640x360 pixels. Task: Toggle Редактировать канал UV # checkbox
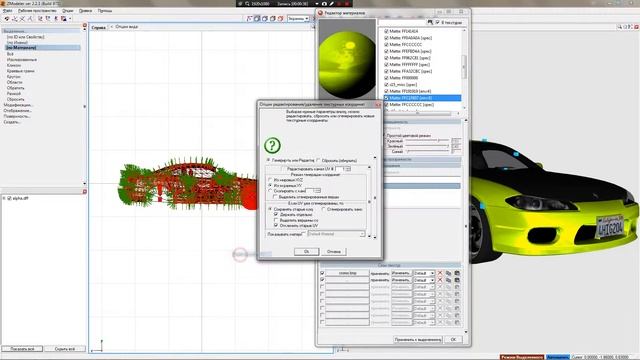[x=284, y=169]
